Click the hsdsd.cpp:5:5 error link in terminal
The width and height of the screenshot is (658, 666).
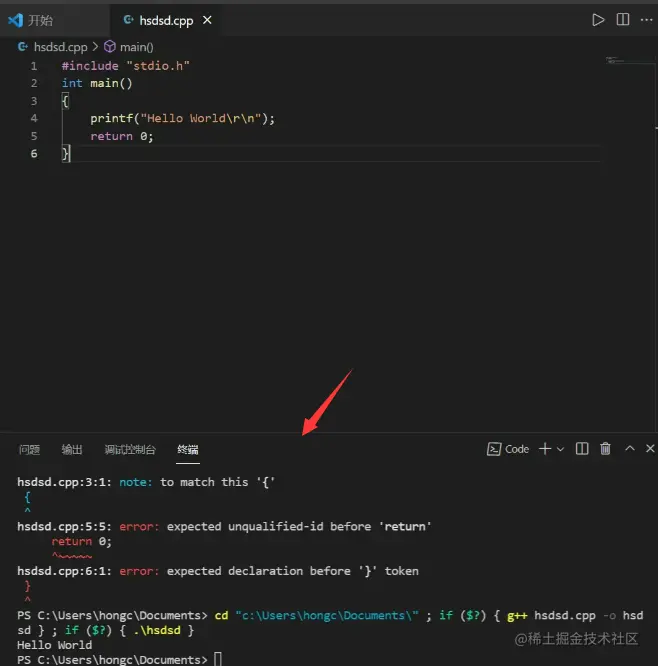[x=64, y=527]
